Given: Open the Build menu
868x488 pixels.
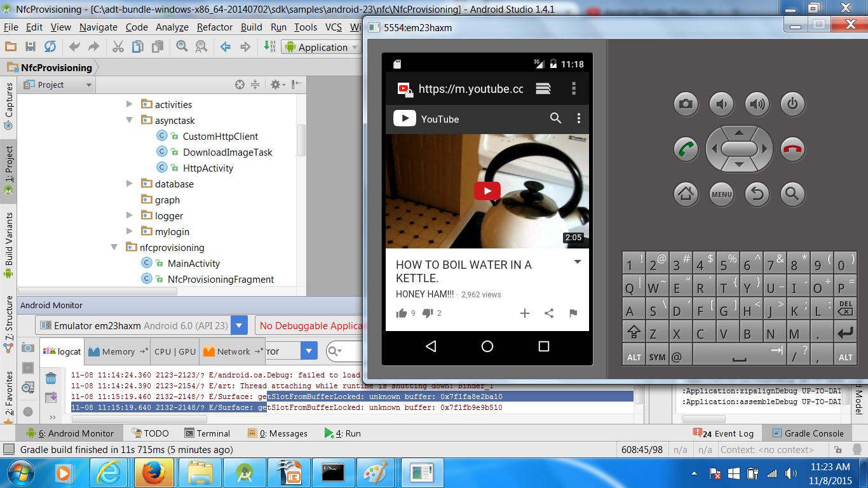Looking at the screenshot, I should [x=251, y=27].
